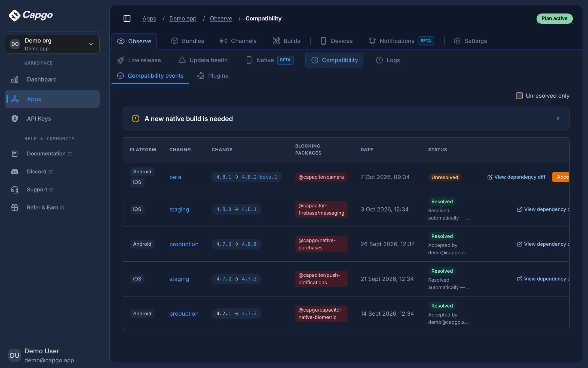Select Apps in workspace sidebar
This screenshot has width=588, height=368.
(x=52, y=99)
